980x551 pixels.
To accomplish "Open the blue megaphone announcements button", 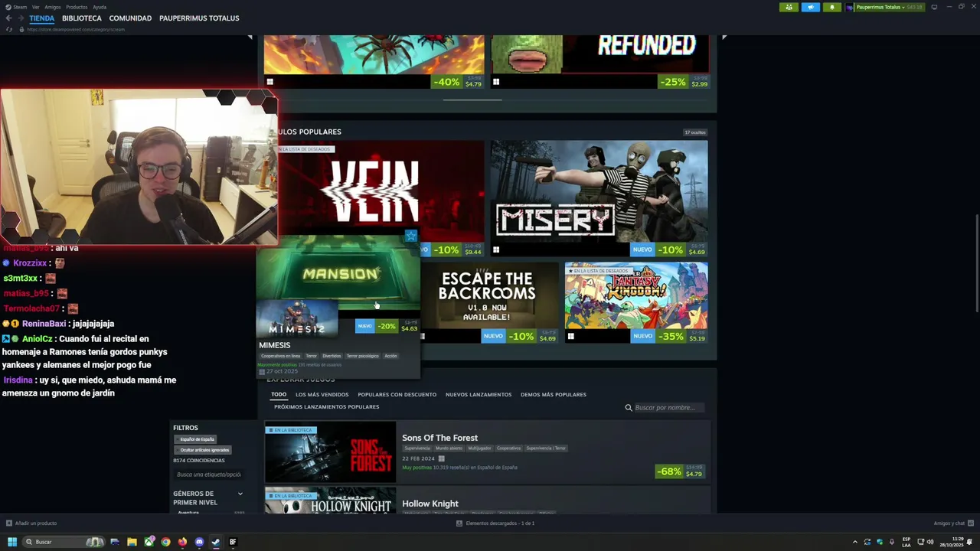I will 810,7.
